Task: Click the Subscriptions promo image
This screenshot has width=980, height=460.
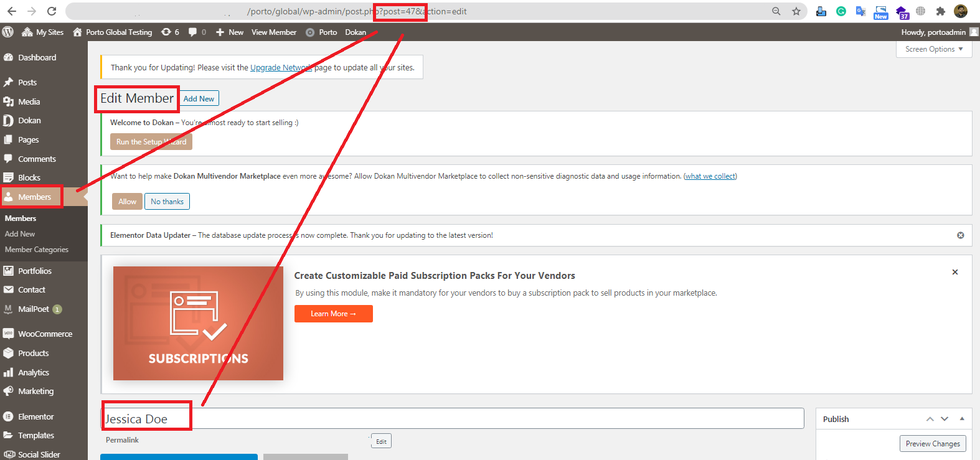Action: pyautogui.click(x=198, y=323)
